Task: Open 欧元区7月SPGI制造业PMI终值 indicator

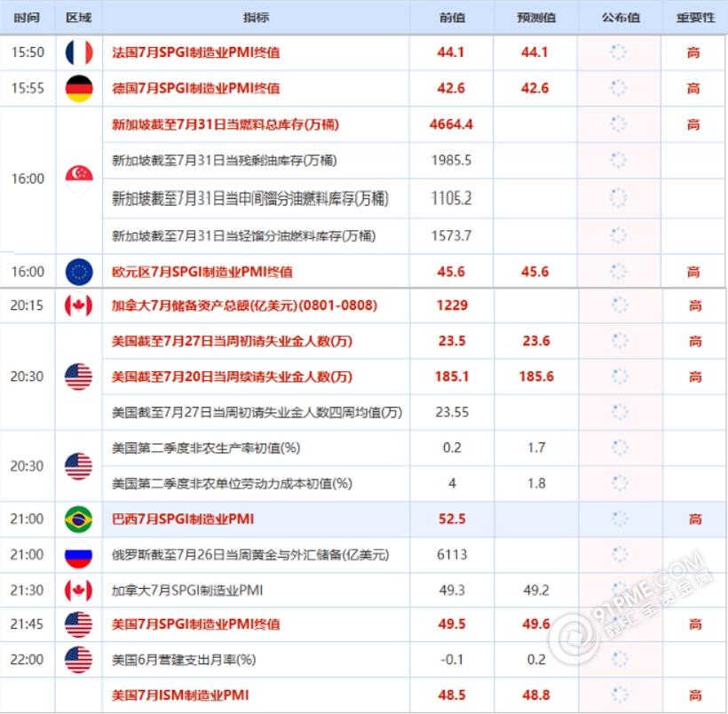Action: coord(202,272)
